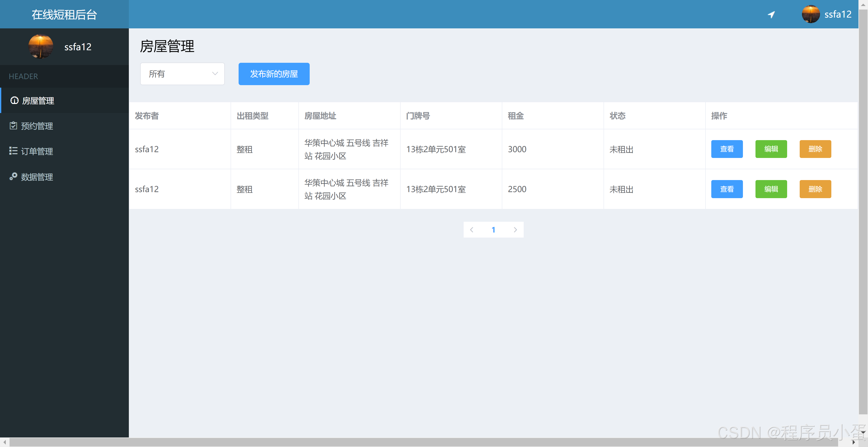Viewport: 868px width, 447px height.
Task: Click the 在线短租后台 title logo
Action: coord(64,15)
